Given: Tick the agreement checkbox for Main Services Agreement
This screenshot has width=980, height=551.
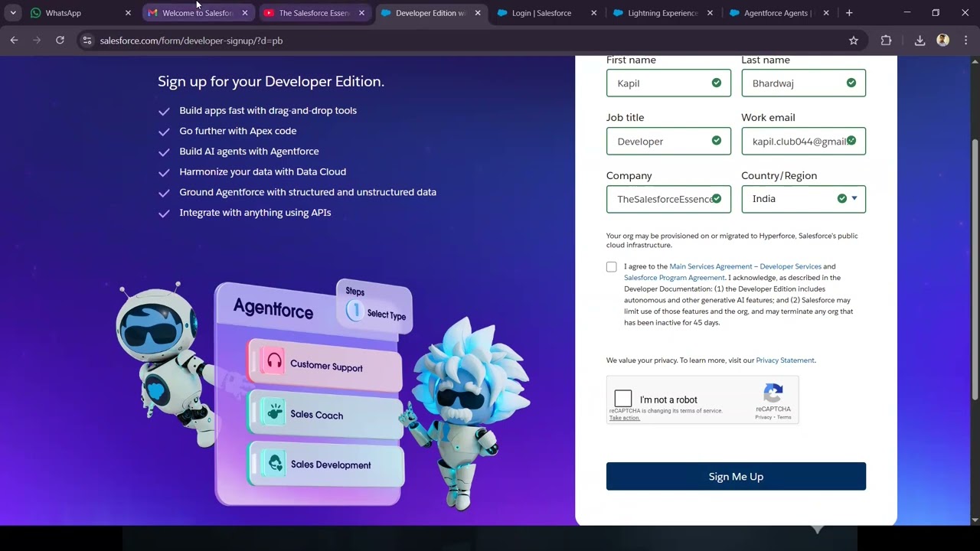Looking at the screenshot, I should click(x=611, y=267).
